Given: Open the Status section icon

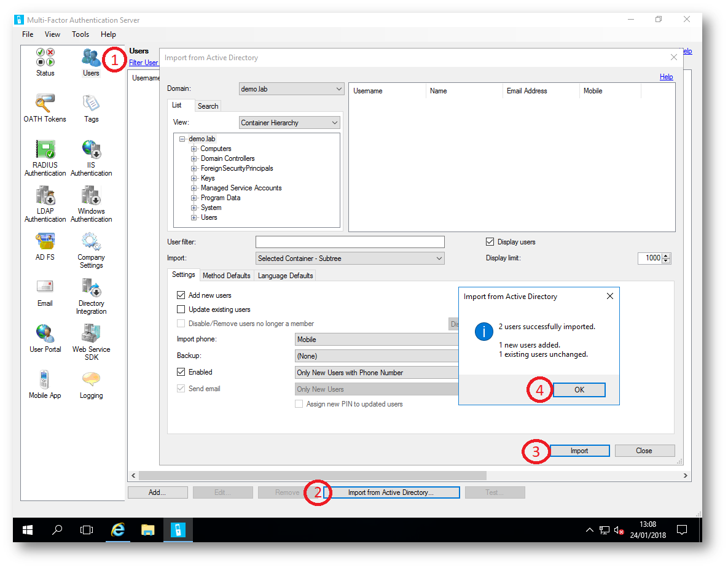Looking at the screenshot, I should point(45,62).
